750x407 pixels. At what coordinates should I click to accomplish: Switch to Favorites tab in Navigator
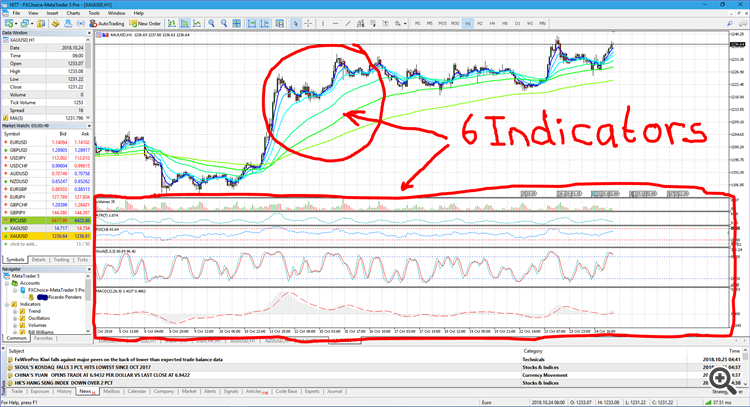(x=43, y=338)
